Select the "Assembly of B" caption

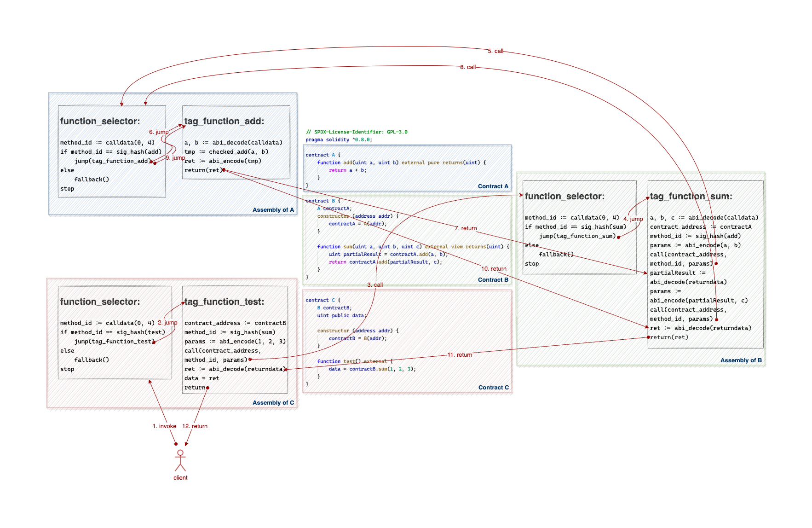pos(741,360)
